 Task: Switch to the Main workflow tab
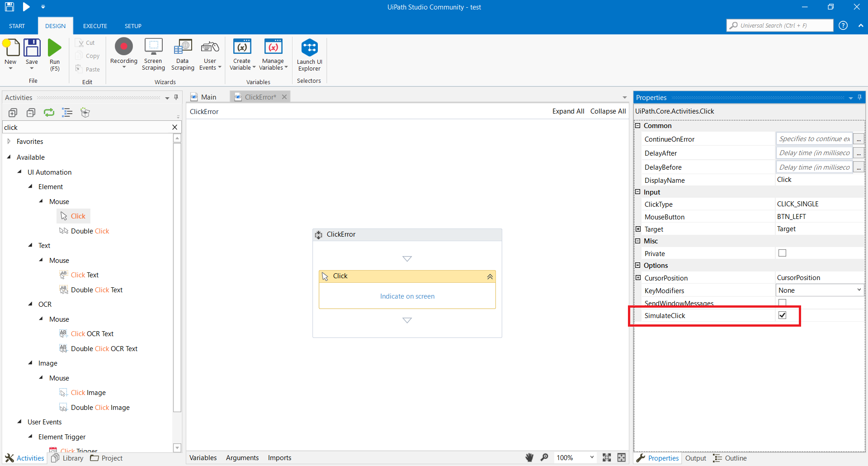pos(204,97)
